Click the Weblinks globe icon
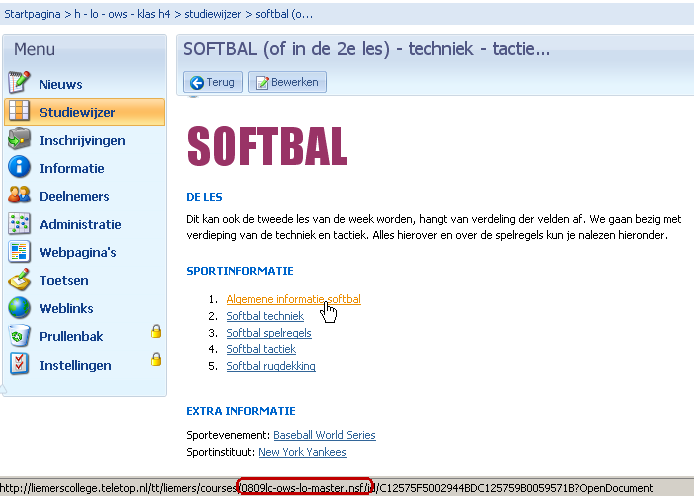 pos(19,308)
